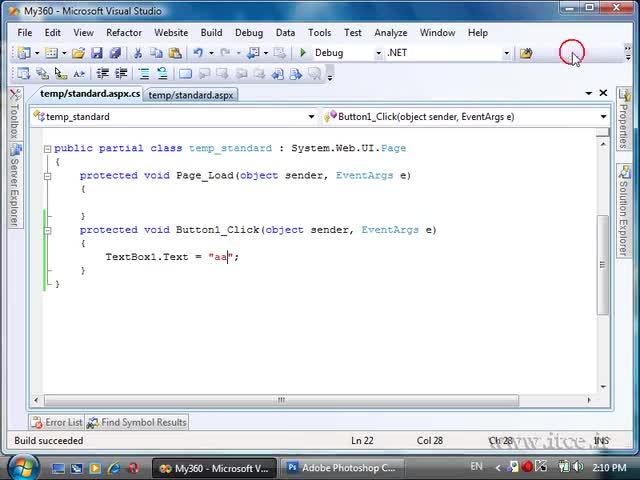The width and height of the screenshot is (640, 480).
Task: Open the Tools menu
Action: [x=319, y=33]
